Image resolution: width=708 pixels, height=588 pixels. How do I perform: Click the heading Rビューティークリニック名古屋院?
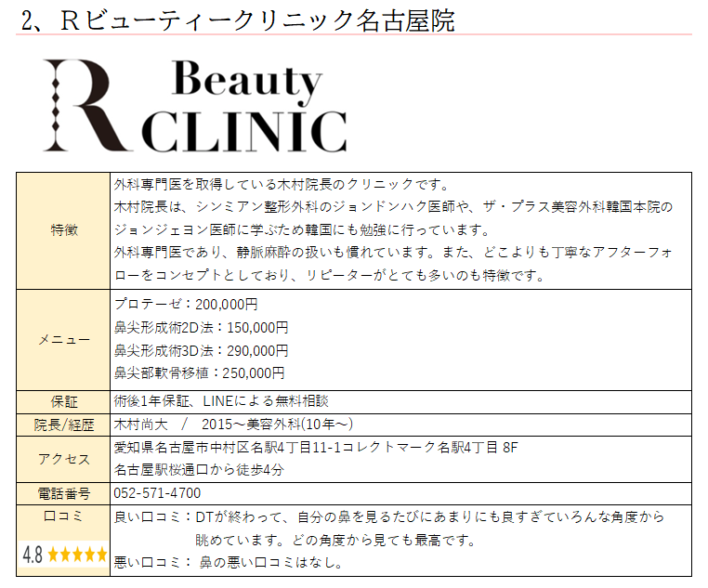click(256, 20)
